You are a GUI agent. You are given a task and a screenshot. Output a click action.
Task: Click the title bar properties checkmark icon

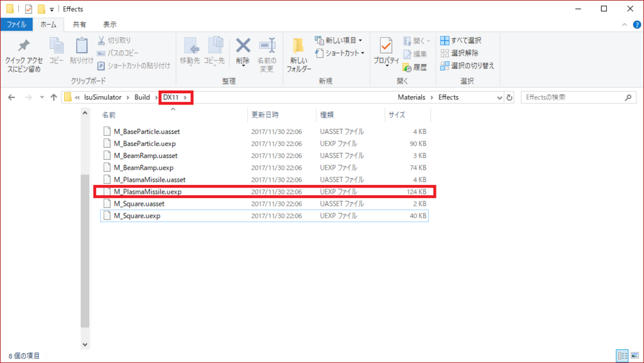[28, 9]
